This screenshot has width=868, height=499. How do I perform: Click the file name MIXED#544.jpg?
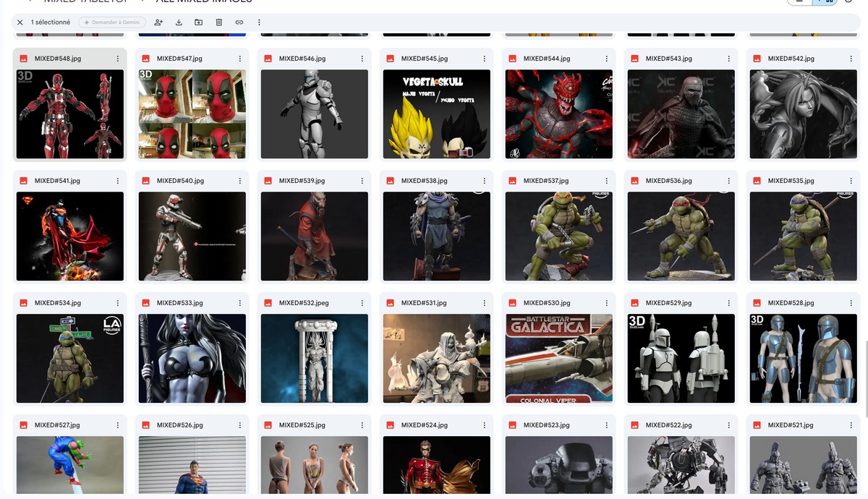tap(547, 59)
